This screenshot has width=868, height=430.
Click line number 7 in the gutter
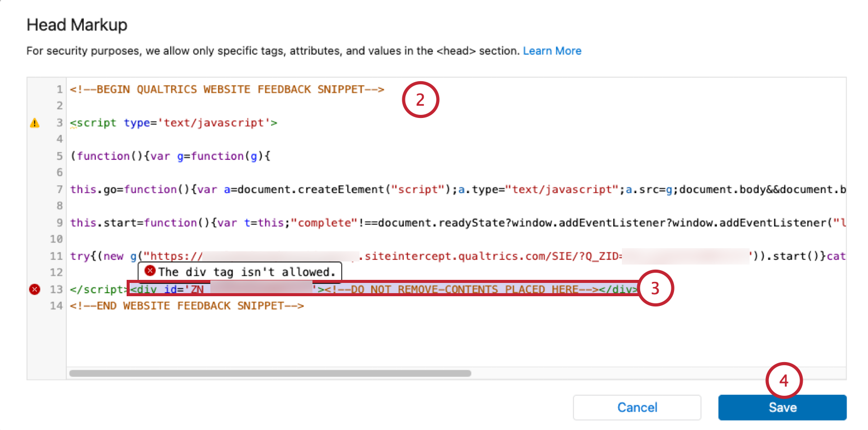(x=59, y=189)
